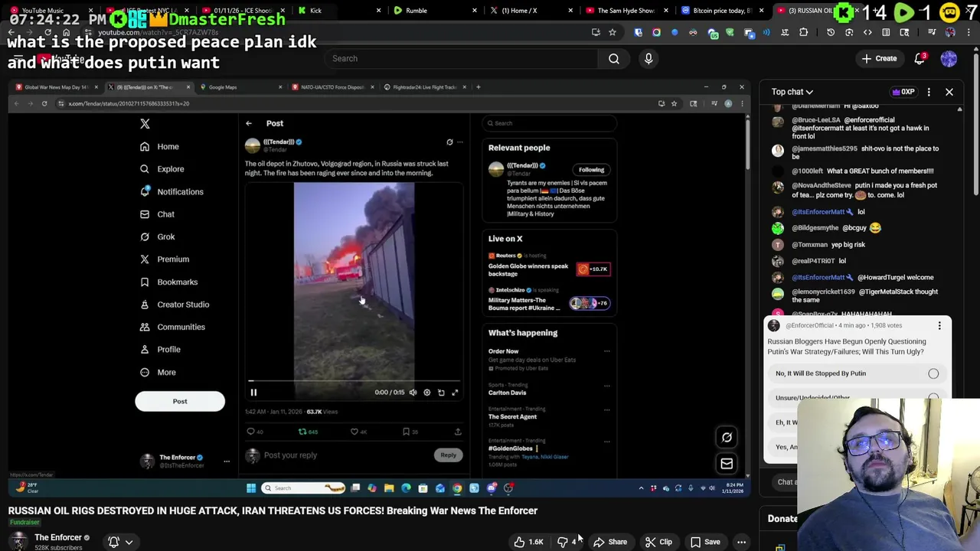The width and height of the screenshot is (980, 551).
Task: Open Profile in X sidebar
Action: coord(160,350)
